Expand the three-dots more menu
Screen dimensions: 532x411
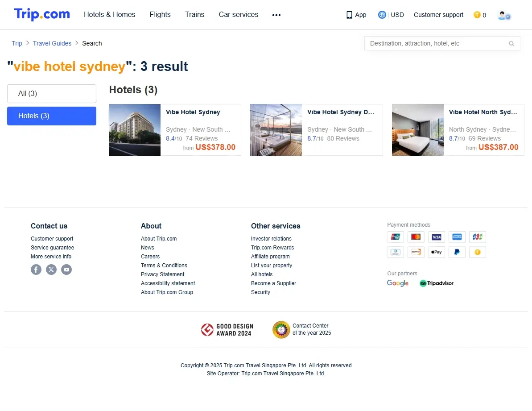pyautogui.click(x=276, y=15)
